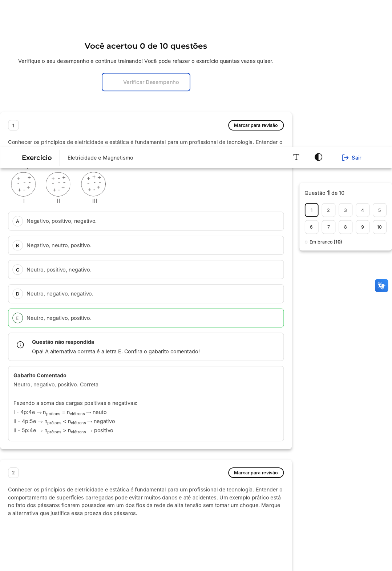Open question 3 in the question grid

[345, 210]
